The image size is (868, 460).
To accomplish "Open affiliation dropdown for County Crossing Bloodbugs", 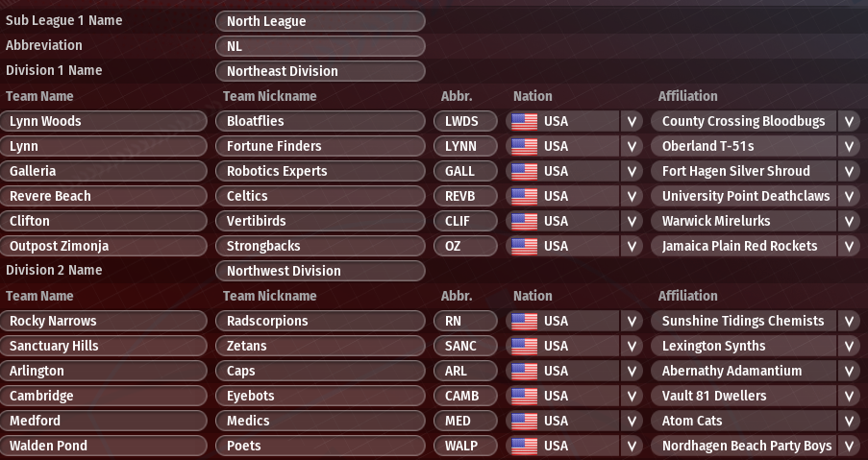I will coord(849,121).
